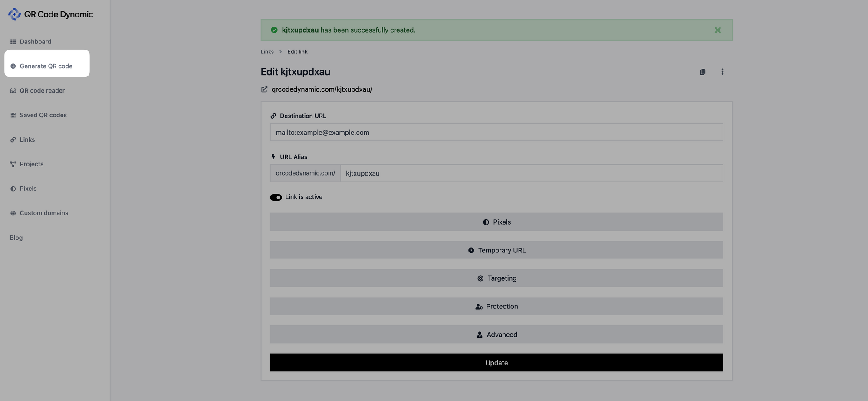The height and width of the screenshot is (401, 868).
Task: Click the Destination URL label
Action: point(303,116)
